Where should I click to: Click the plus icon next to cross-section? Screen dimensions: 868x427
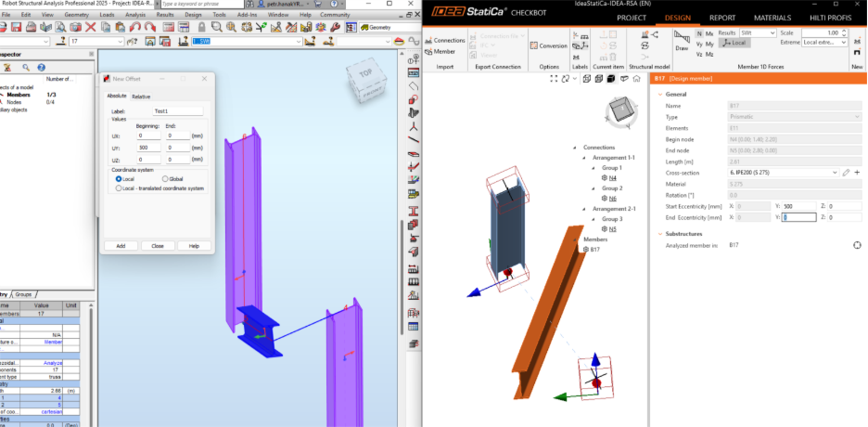click(857, 173)
